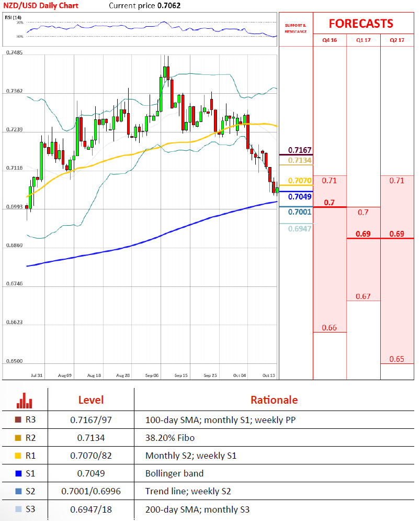
Task: Click the 0.7070/82 level cell
Action: point(91,456)
